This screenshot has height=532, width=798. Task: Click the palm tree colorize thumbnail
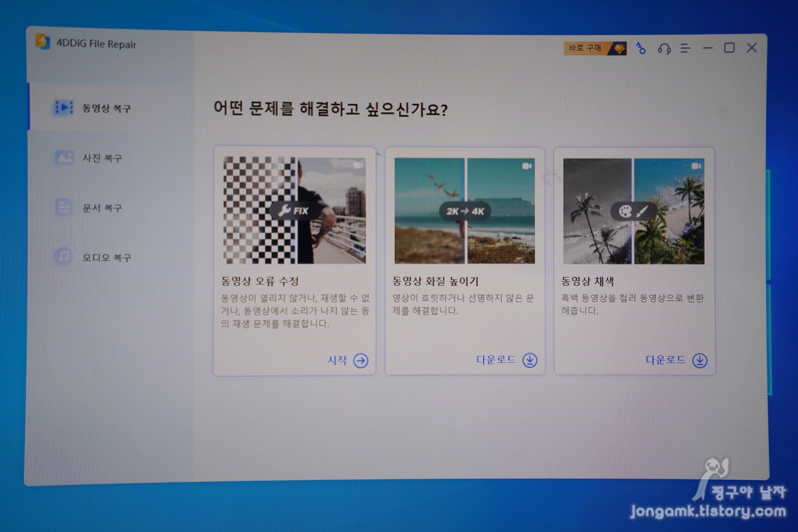pos(633,211)
